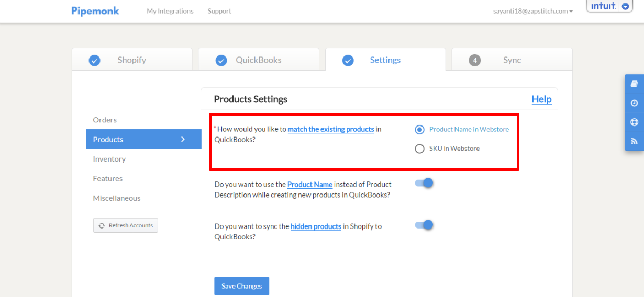This screenshot has height=297, width=644.
Task: Switch to the QuickBooks tab
Action: pyautogui.click(x=259, y=59)
